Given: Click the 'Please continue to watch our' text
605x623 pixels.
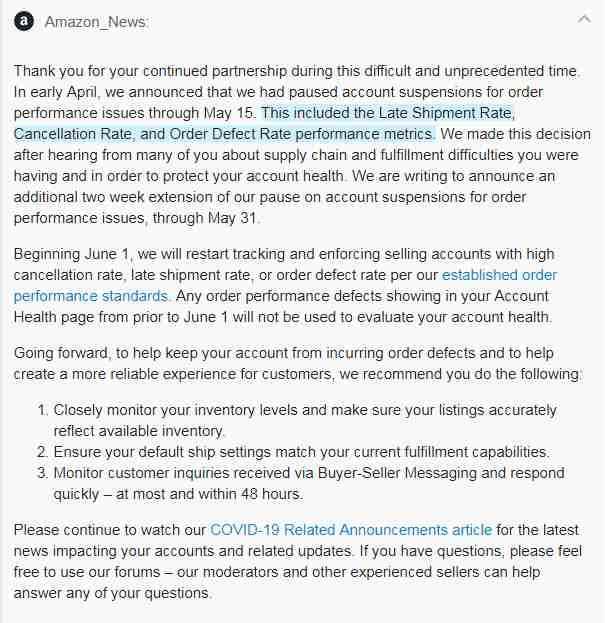Looking at the screenshot, I should pyautogui.click(x=110, y=530).
